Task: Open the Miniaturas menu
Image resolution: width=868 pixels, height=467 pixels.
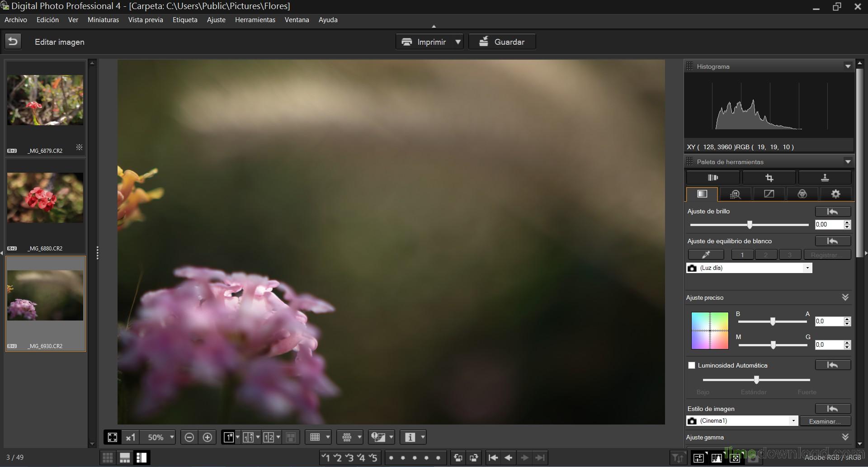Action: pos(103,19)
